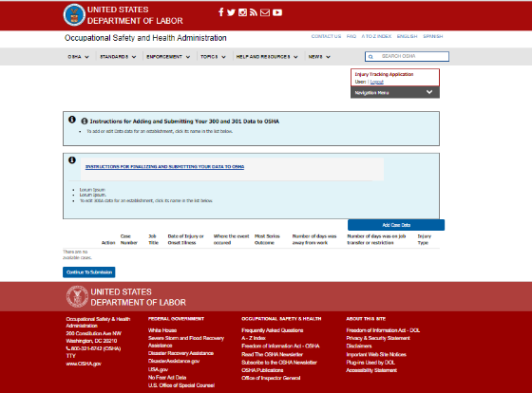Screen dimensions: 532x393
Task: Click the Continue To Submission button
Action: tap(89, 272)
